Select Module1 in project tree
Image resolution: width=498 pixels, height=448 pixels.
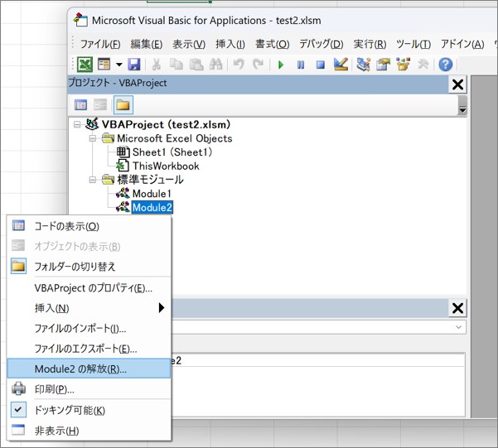(152, 194)
